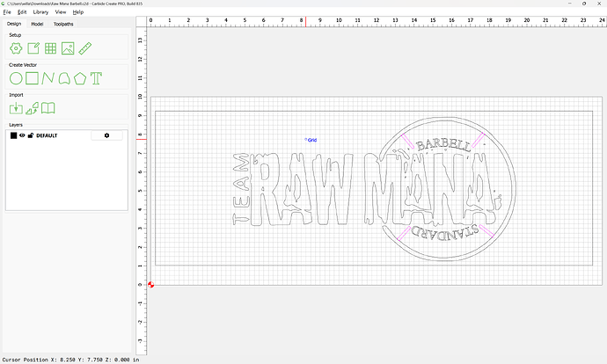Image resolution: width=607 pixels, height=364 pixels.
Task: Switch to the Model tab
Action: 37,24
